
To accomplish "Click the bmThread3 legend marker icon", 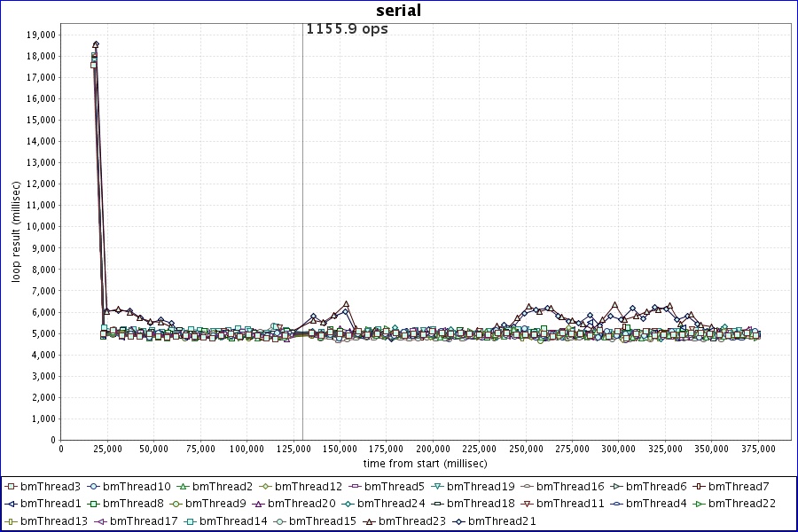I will pyautogui.click(x=11, y=487).
